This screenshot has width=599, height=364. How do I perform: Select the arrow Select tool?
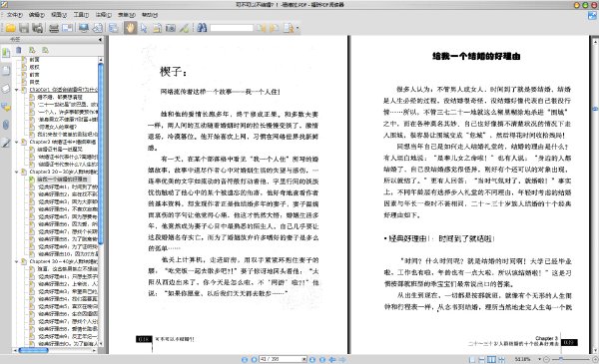pyautogui.click(x=144, y=28)
